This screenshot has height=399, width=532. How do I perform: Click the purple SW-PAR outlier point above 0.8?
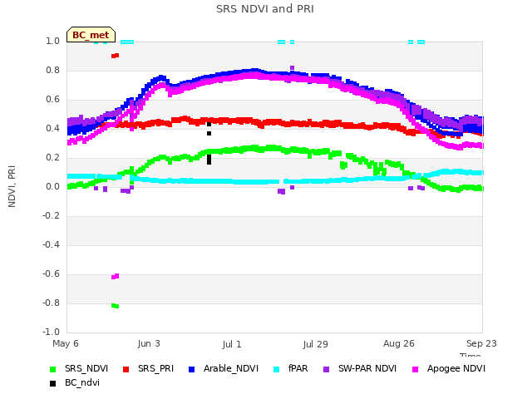(292, 68)
